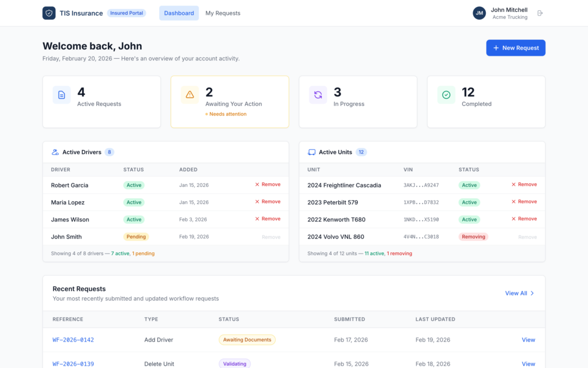Open the Active Requests card
Image resolution: width=588 pixels, height=368 pixels.
tap(102, 102)
